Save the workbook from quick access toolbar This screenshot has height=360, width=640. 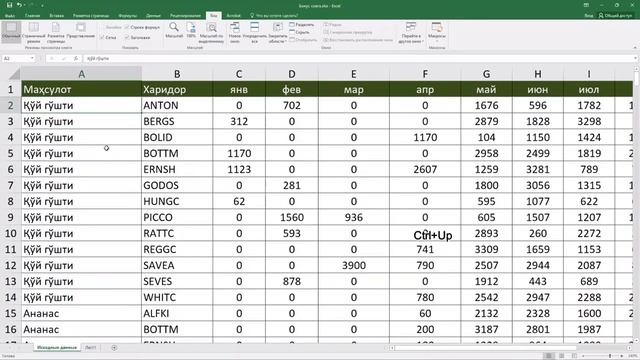click(9, 5)
